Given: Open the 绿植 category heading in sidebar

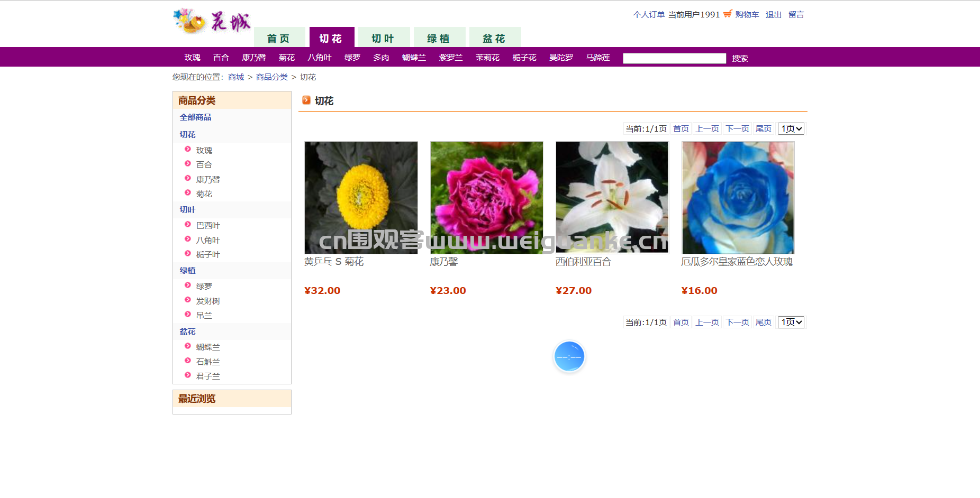Looking at the screenshot, I should 187,270.
